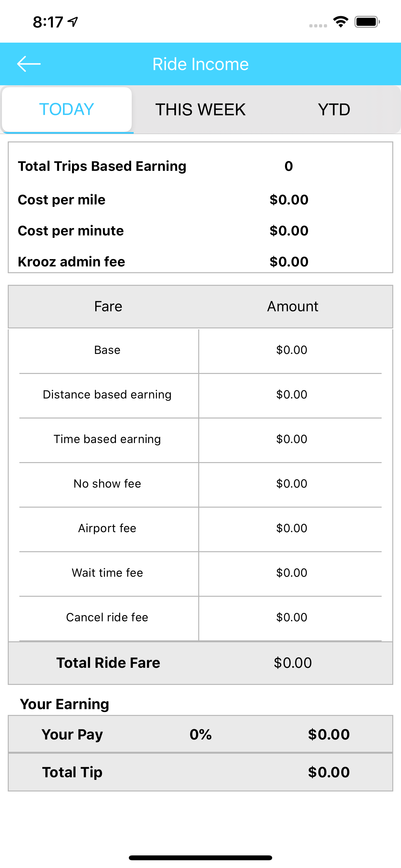Tap the Total Ride Fare row
This screenshot has height=868, width=401.
200,663
